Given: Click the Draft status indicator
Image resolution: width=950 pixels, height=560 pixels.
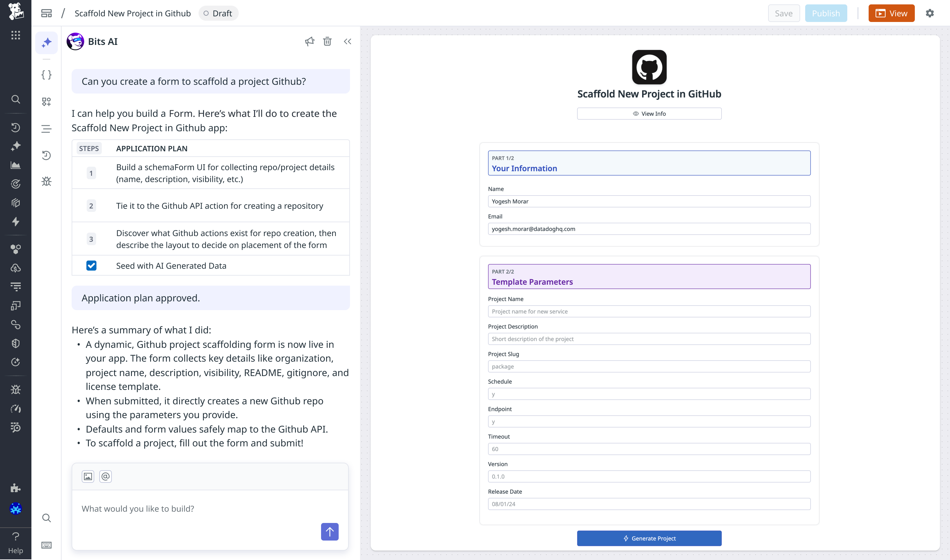Looking at the screenshot, I should pos(218,13).
